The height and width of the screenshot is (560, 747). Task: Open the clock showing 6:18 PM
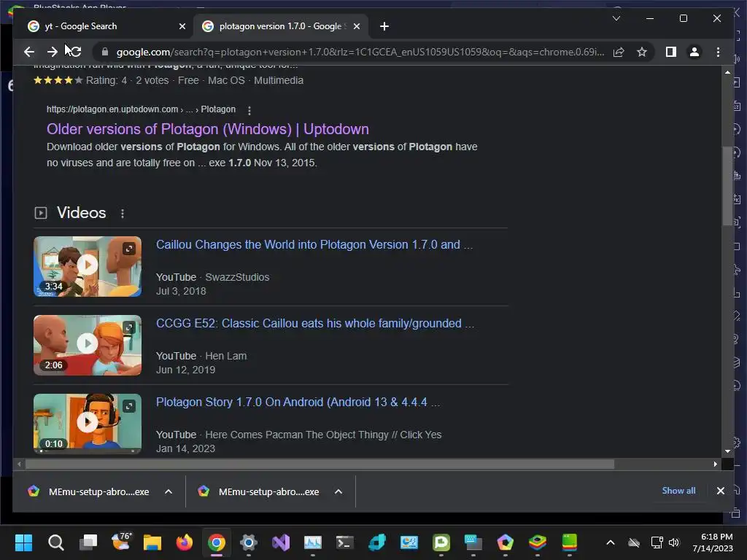tap(713, 542)
